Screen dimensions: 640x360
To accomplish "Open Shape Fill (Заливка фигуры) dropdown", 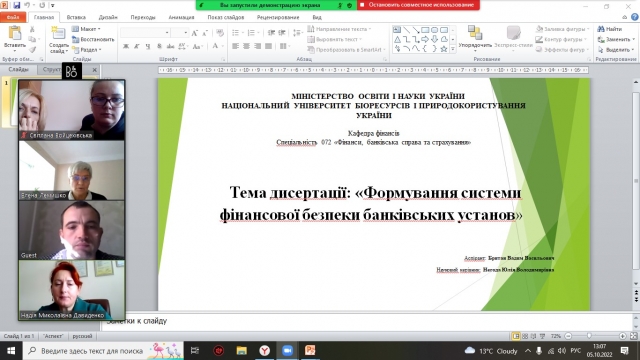I will pos(563,29).
